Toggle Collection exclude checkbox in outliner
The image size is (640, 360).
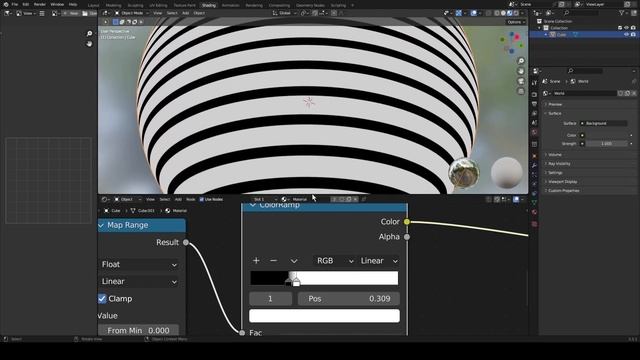(x=620, y=28)
